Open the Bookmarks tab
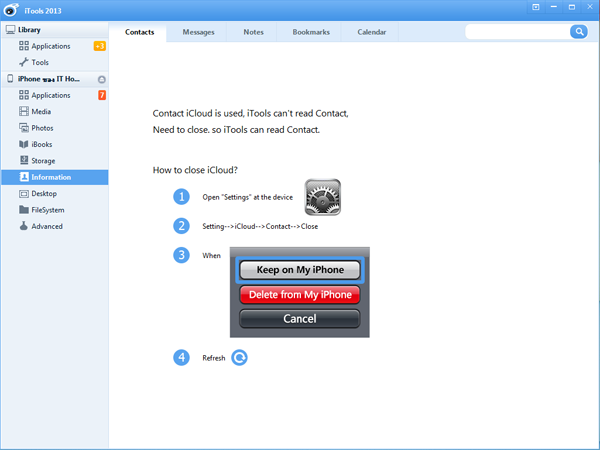 [x=310, y=32]
